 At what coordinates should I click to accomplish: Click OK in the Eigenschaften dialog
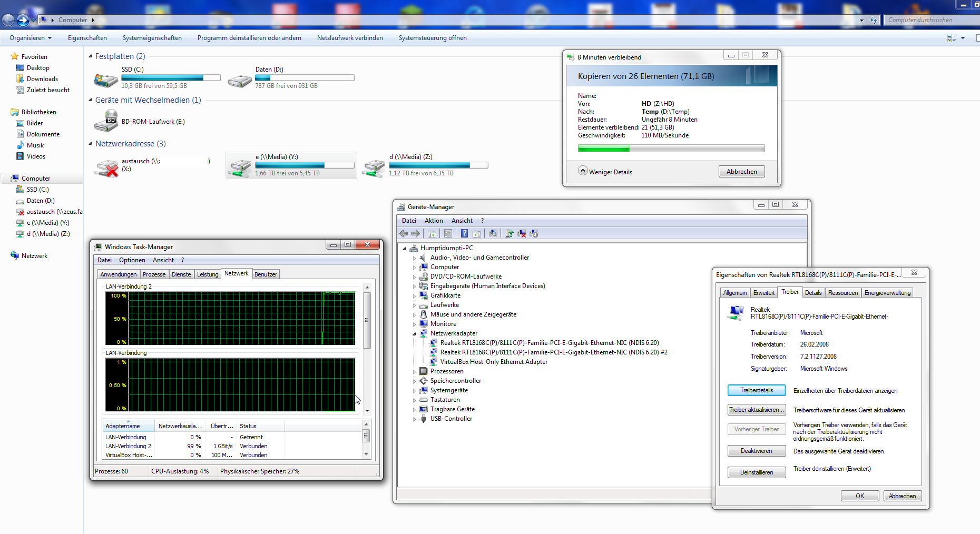860,496
